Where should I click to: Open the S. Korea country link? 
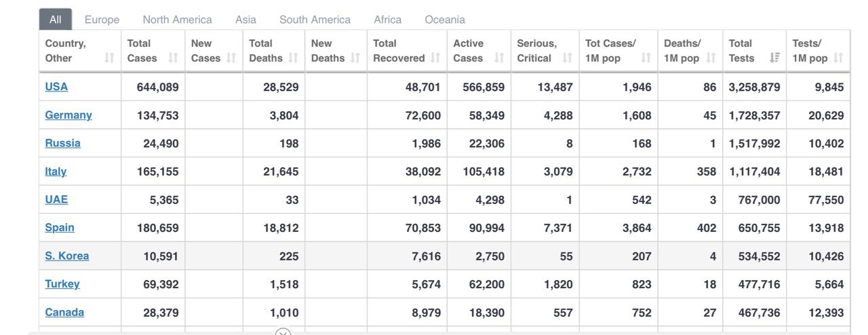click(67, 256)
